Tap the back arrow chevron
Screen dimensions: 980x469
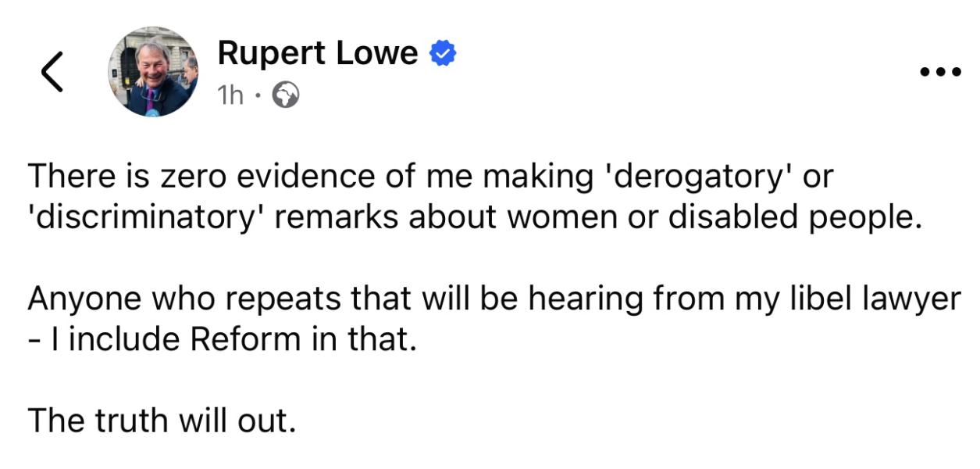click(52, 73)
